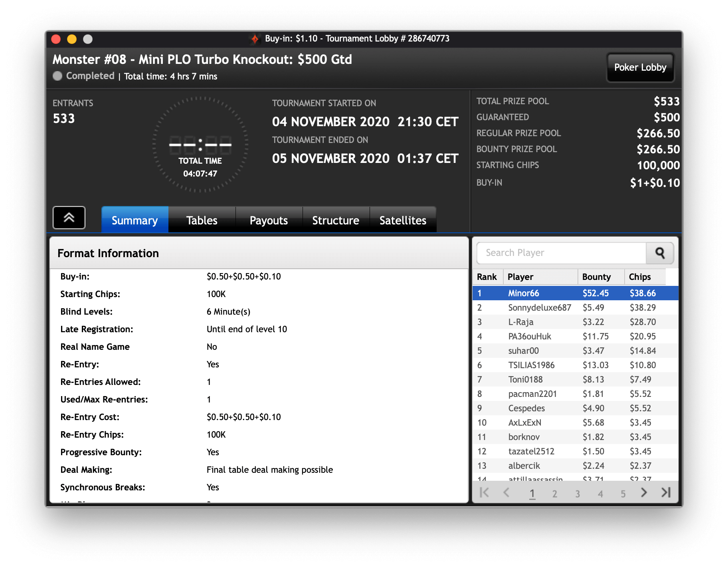Click the yellow minimize window button
This screenshot has height=567, width=728.
tap(72, 39)
